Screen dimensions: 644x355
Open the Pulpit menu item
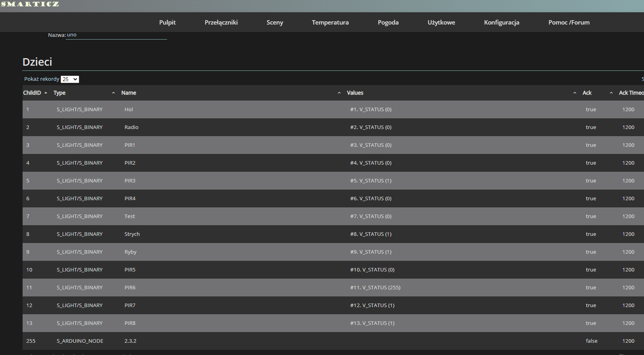167,23
